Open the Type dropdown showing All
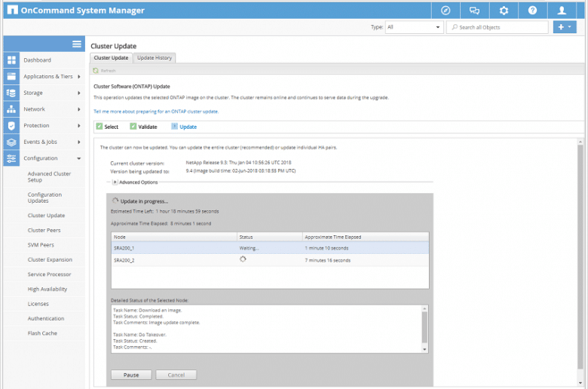588x389 pixels. pyautogui.click(x=414, y=27)
